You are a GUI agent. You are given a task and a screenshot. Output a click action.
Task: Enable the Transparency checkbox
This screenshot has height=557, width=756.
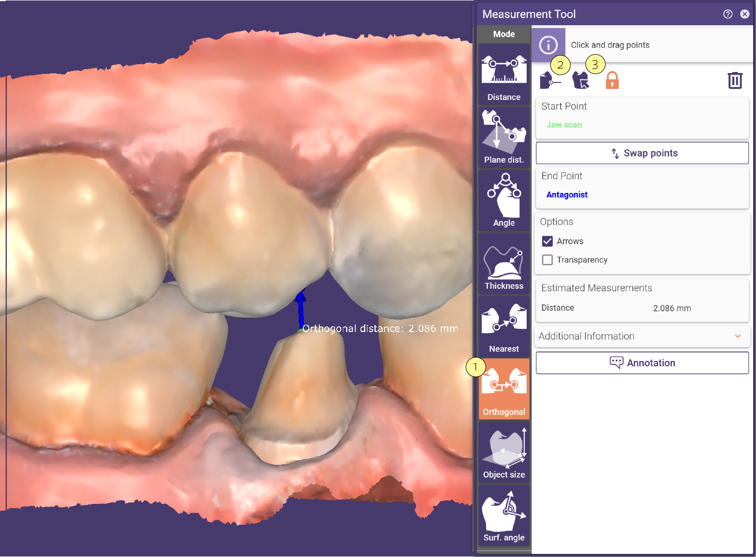coord(547,260)
